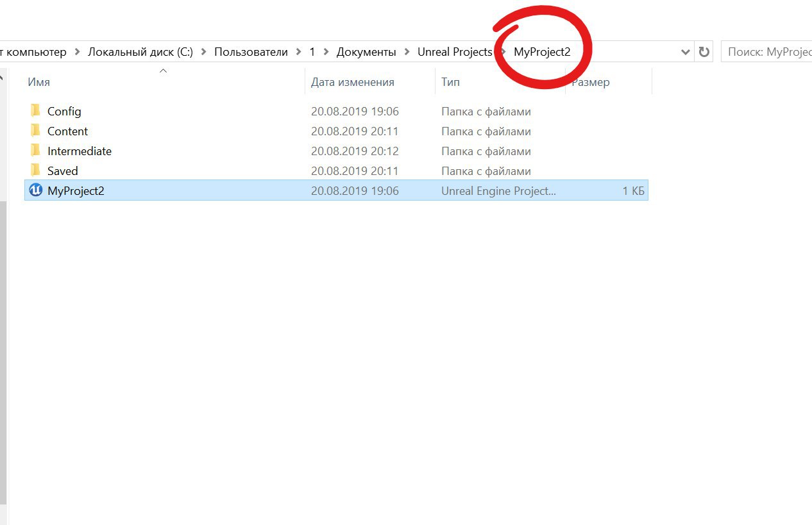Click the Unreal Engine Project... type cell
812x525 pixels.
(498, 191)
